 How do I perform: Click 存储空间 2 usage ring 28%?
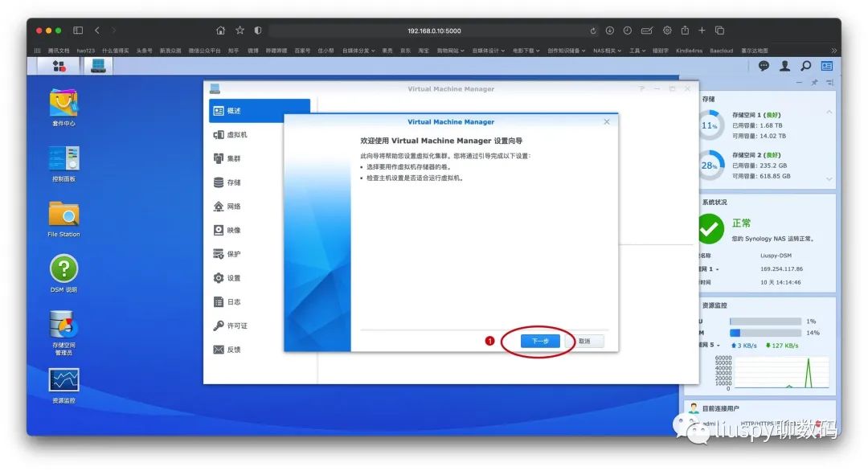click(x=710, y=165)
